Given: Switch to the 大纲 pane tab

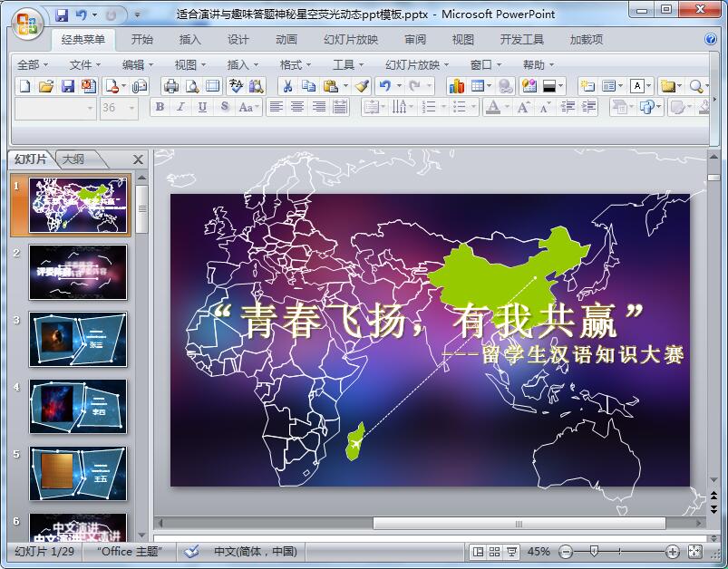Looking at the screenshot, I should click(73, 159).
